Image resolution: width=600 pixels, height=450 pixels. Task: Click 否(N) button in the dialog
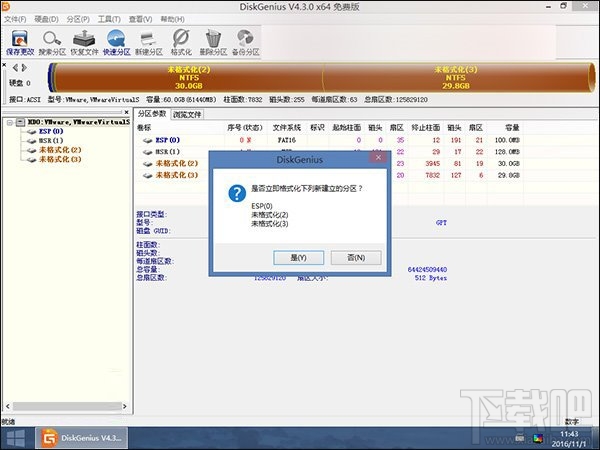[x=356, y=258]
